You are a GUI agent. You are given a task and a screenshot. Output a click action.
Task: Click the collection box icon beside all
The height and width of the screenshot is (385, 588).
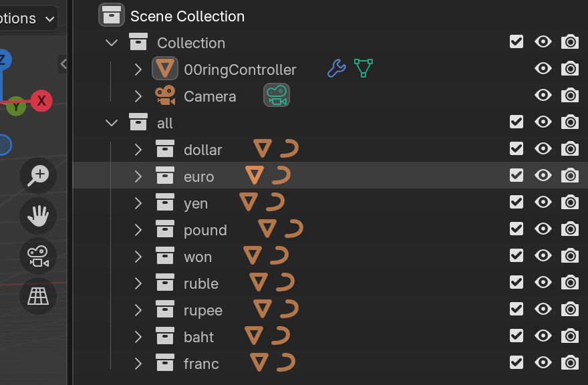(138, 122)
